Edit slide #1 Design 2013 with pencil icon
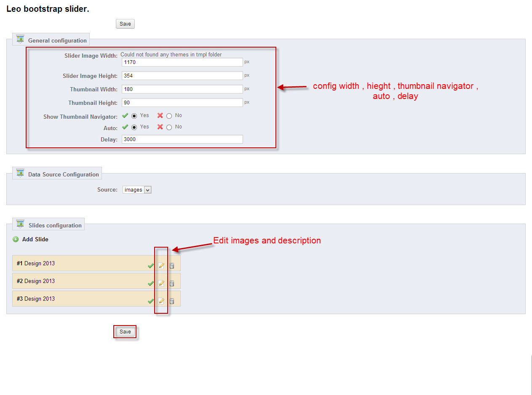 click(x=161, y=266)
